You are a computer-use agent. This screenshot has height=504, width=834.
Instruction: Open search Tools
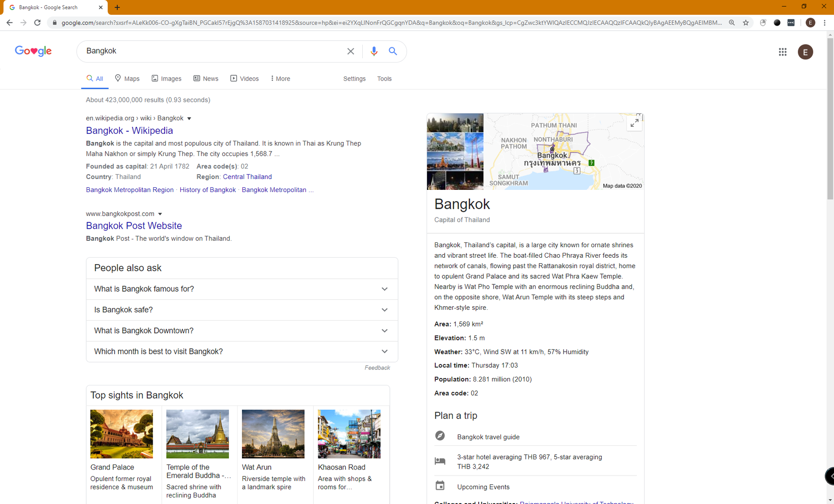pyautogui.click(x=384, y=79)
